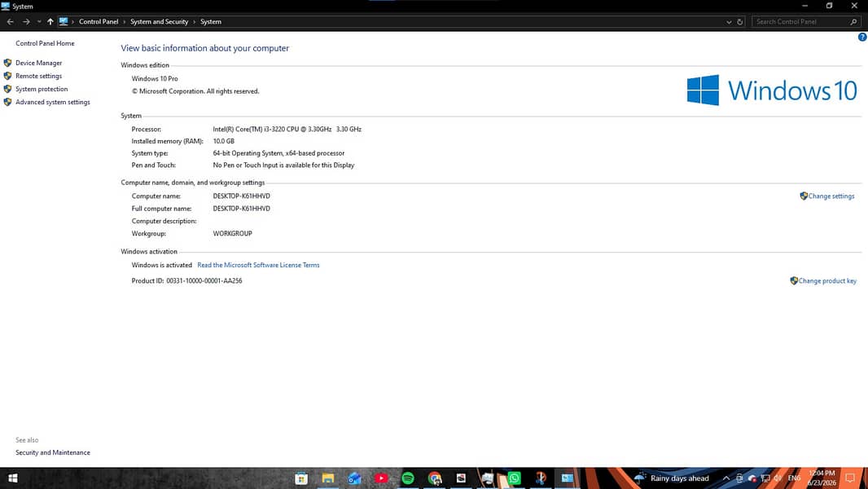Image resolution: width=868 pixels, height=489 pixels.
Task: Go back using the Back arrow
Action: point(10,22)
